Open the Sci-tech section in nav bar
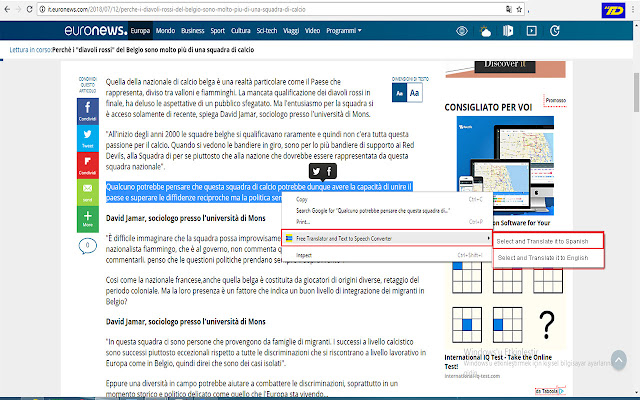Image resolution: width=640 pixels, height=400 pixels. [x=267, y=31]
